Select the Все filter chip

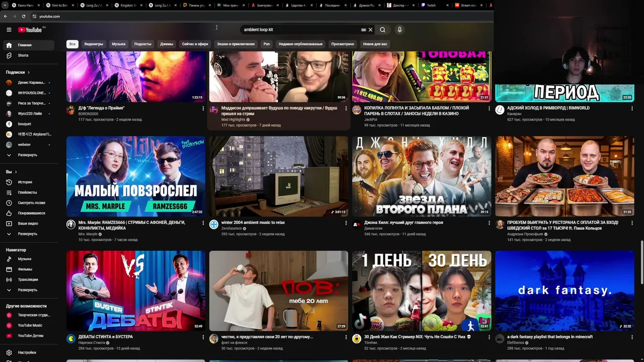[72, 44]
